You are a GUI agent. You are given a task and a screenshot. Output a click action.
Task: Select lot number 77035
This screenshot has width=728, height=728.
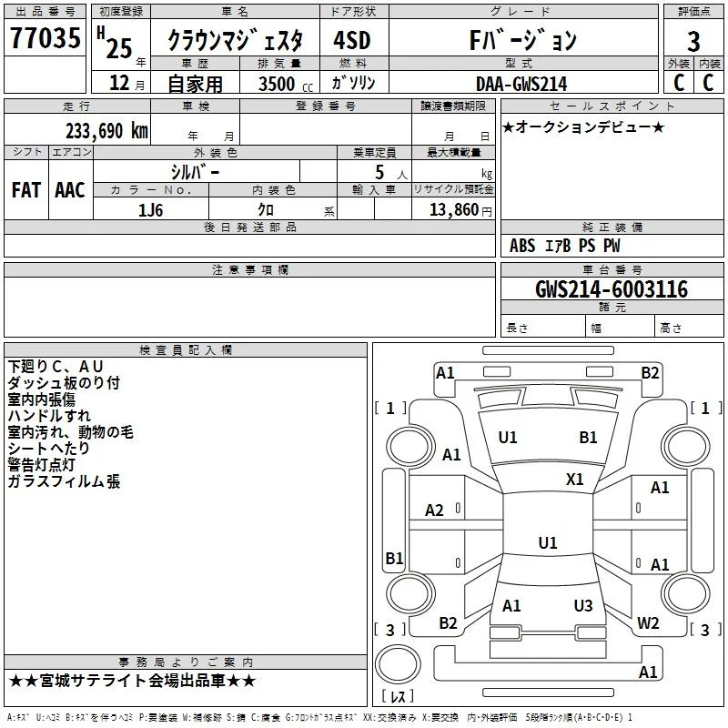click(45, 38)
